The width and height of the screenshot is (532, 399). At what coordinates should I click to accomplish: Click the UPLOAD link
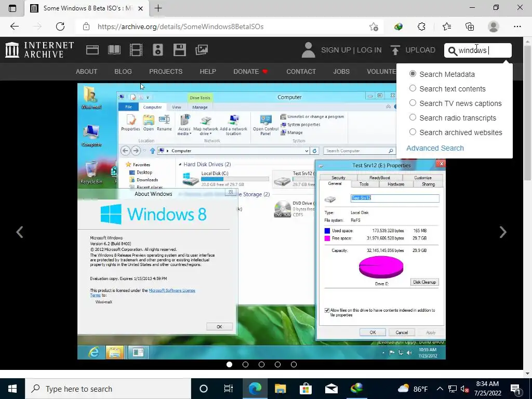(420, 50)
